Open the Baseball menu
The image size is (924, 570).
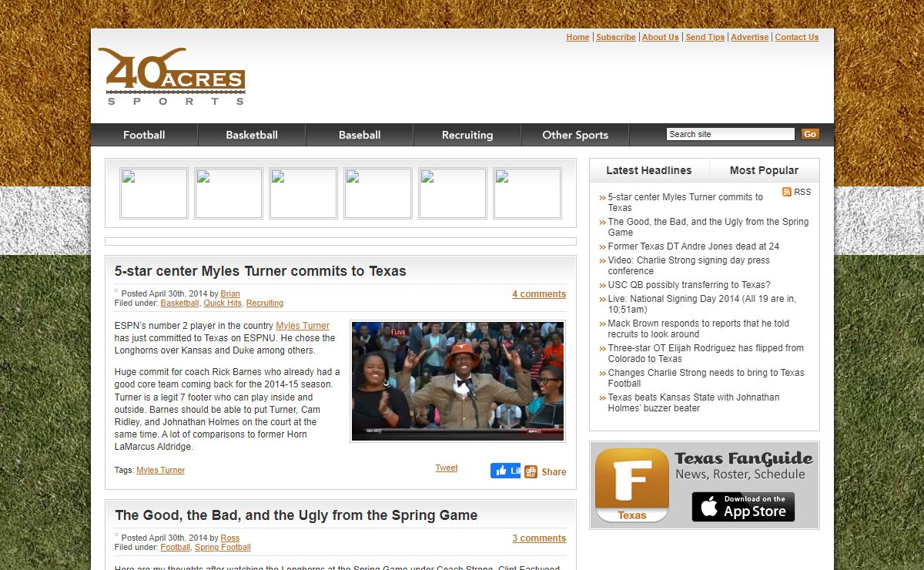[360, 135]
